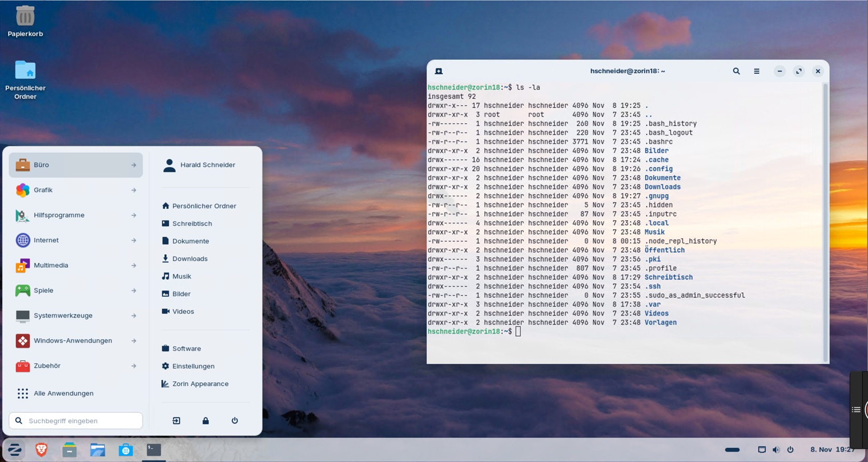Image resolution: width=868 pixels, height=462 pixels.
Task: Expand the Hilfsprogramme category arrow
Action: coord(134,215)
